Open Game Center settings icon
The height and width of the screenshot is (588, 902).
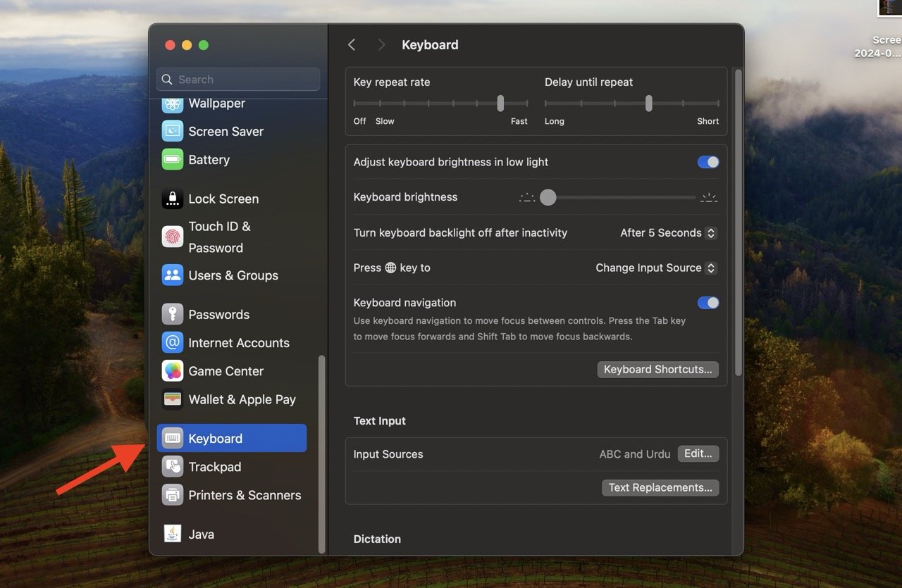pyautogui.click(x=171, y=371)
